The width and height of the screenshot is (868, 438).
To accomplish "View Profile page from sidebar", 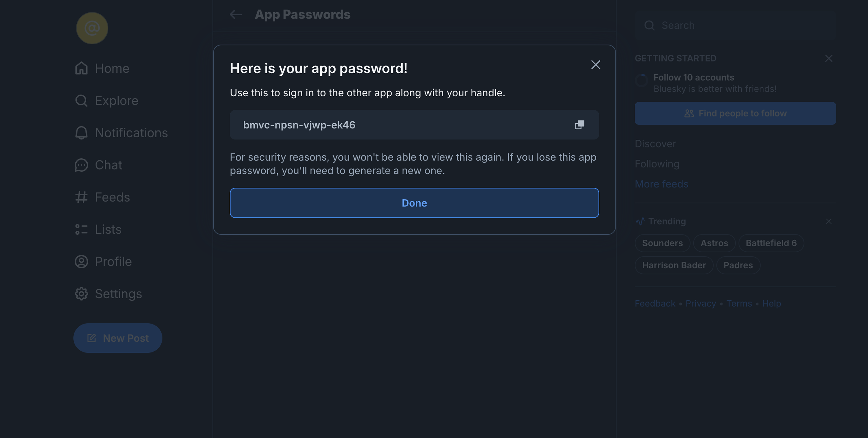I will (x=103, y=261).
